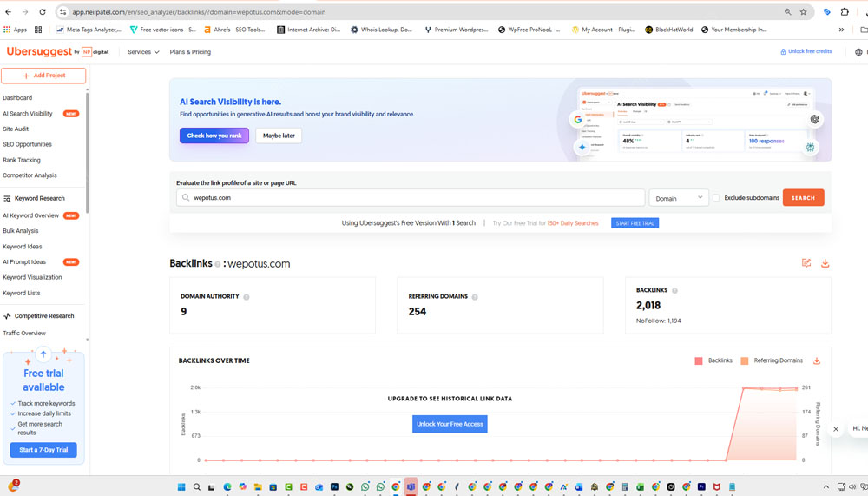Viewport: 868px width, 496px height.
Task: Click the domain search input field
Action: coord(411,198)
